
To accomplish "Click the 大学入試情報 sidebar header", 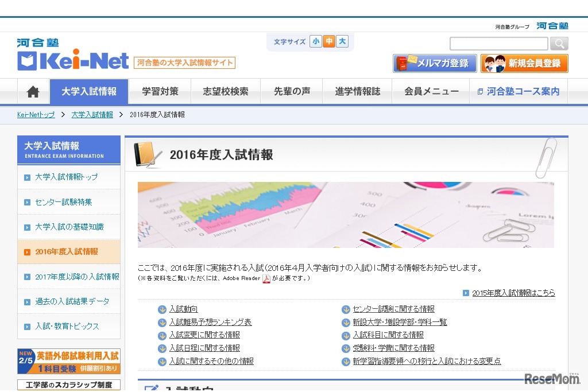I will pos(69,150).
